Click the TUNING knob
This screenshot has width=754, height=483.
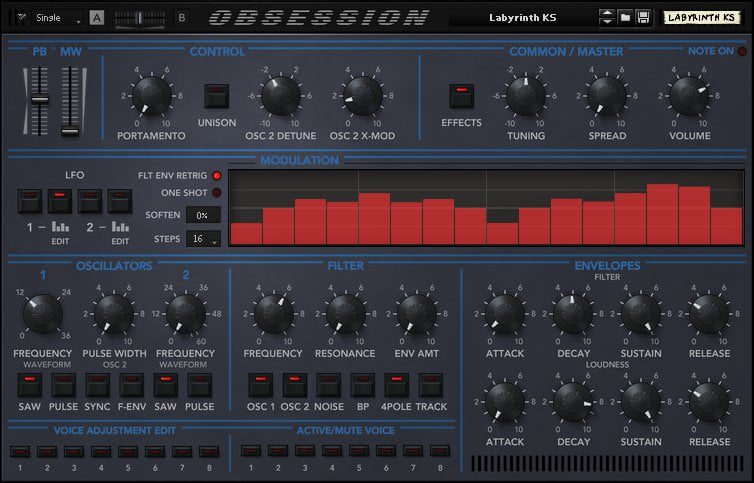coord(526,96)
